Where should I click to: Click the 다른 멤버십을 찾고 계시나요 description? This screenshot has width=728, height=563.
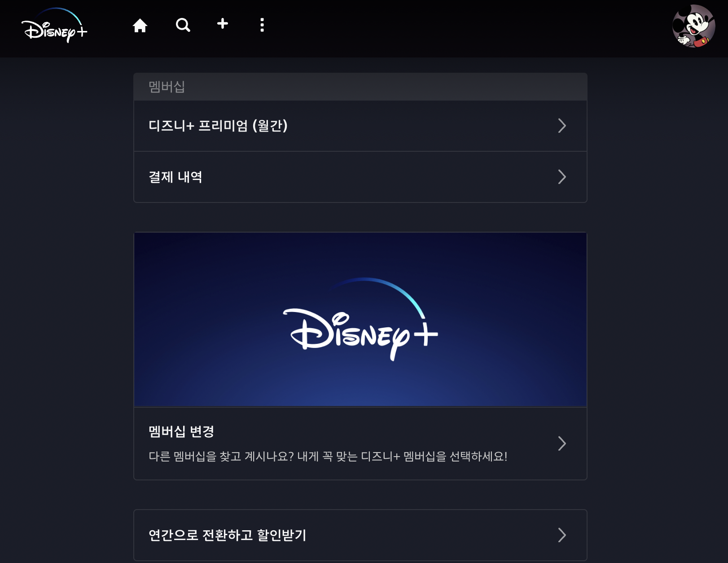(x=328, y=457)
